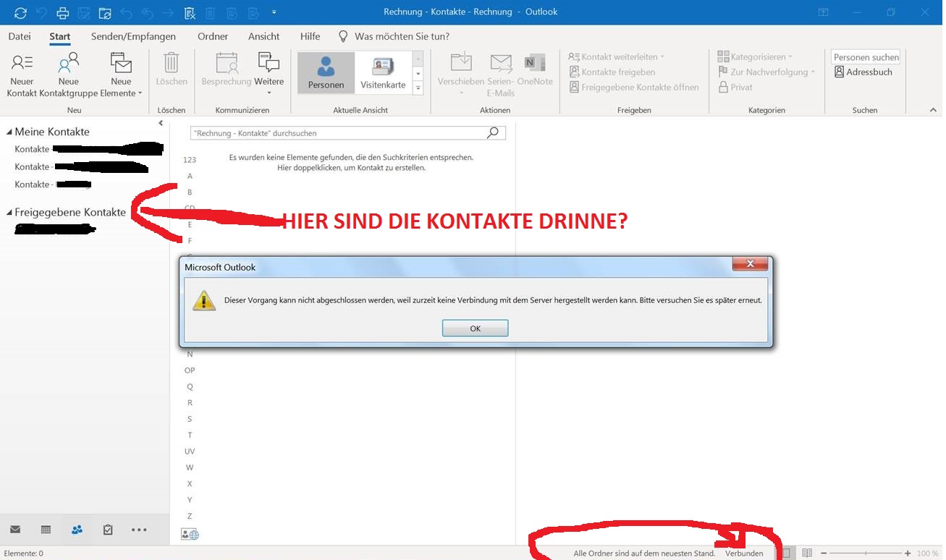
Task: Select the Personen view
Action: pyautogui.click(x=326, y=72)
